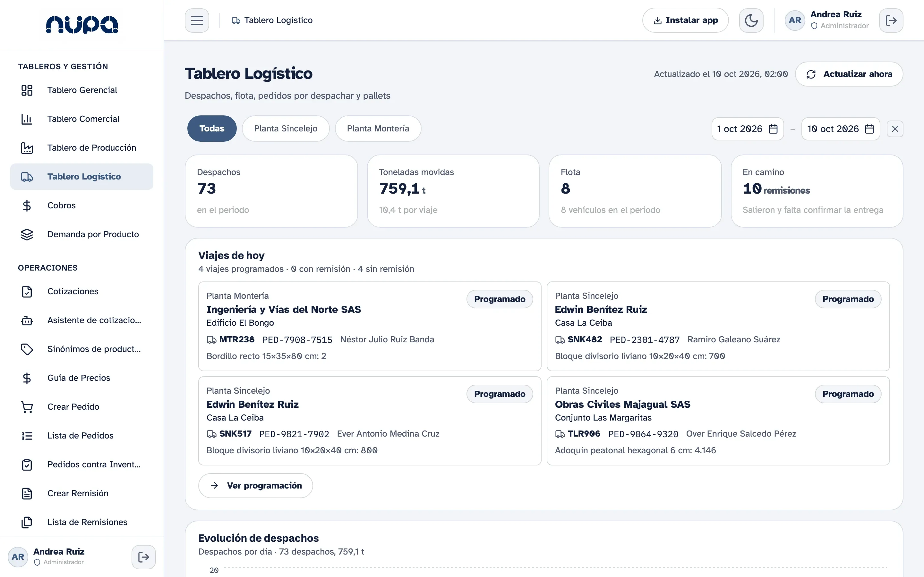Clear the date range with X button
This screenshot has height=577, width=924.
pos(895,129)
